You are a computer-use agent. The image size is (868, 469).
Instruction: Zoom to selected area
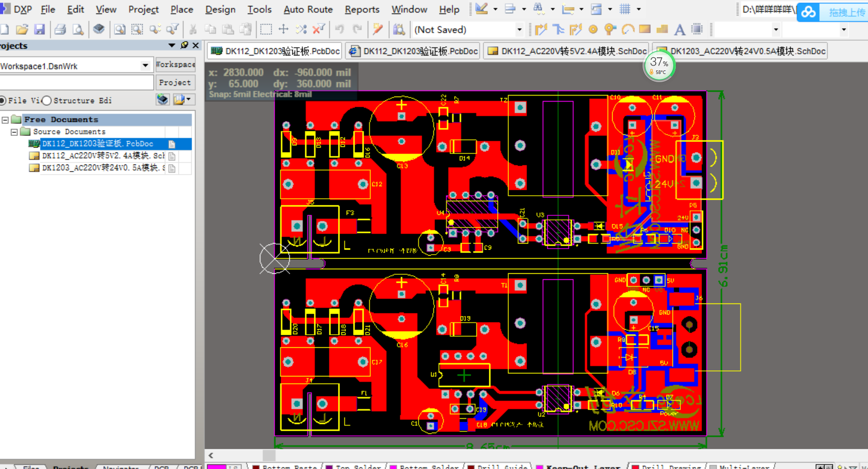click(137, 30)
